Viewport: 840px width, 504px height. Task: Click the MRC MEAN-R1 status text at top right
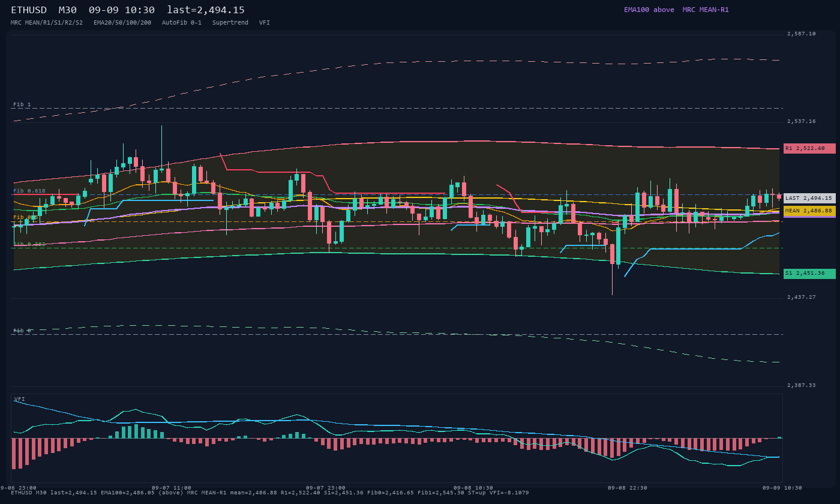coord(706,10)
